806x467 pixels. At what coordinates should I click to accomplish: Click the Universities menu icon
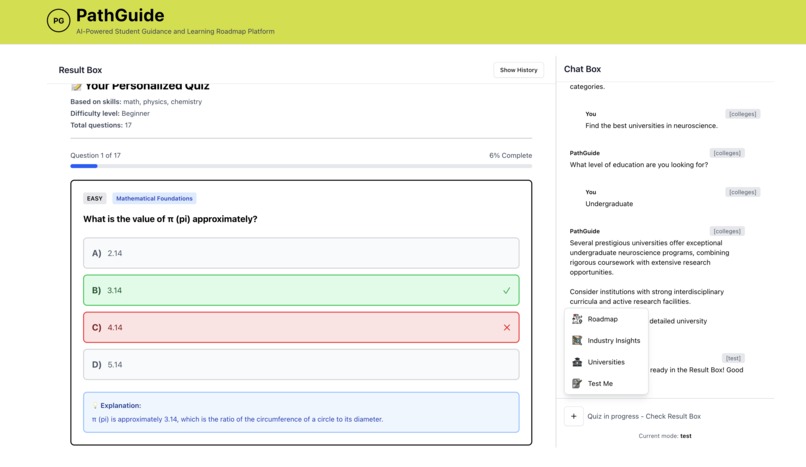577,362
